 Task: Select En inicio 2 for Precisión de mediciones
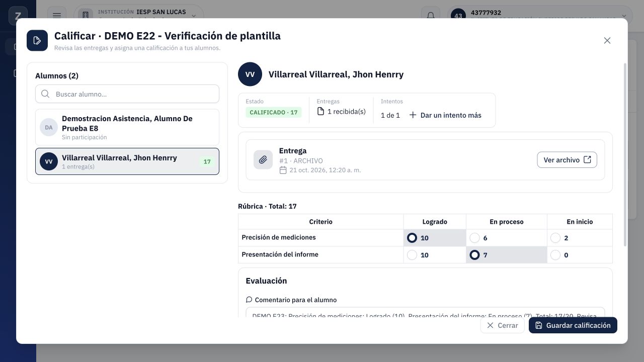555,238
